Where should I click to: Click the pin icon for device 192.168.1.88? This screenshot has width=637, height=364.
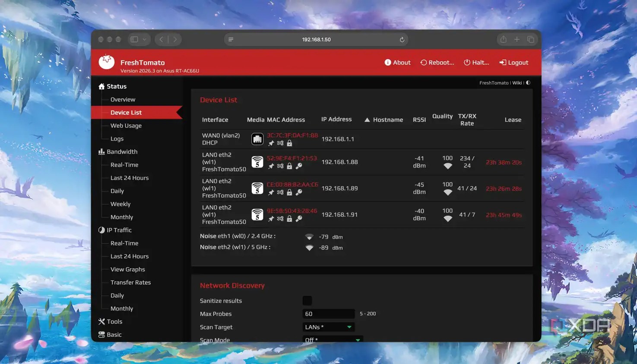coord(271,166)
